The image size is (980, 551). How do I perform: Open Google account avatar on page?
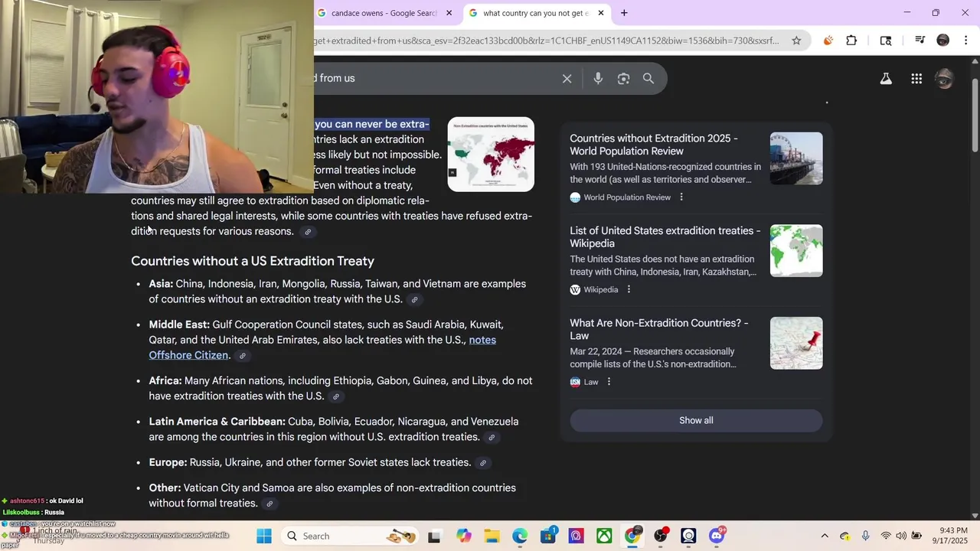[x=945, y=78]
